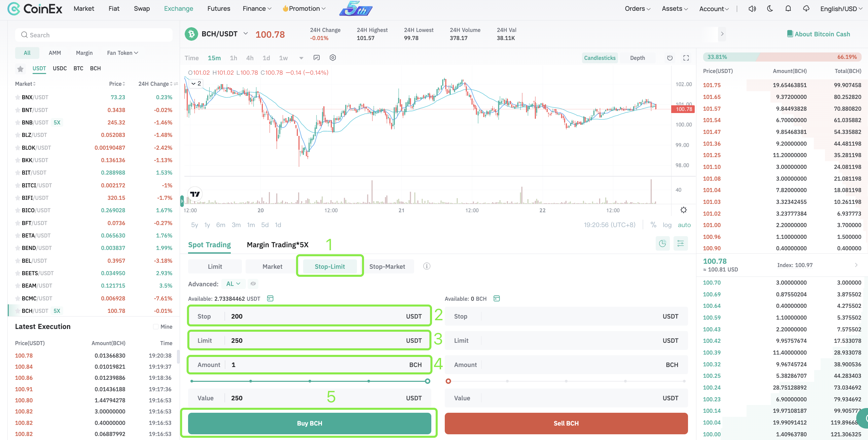
Task: Open the sound announcement icon
Action: coord(752,9)
